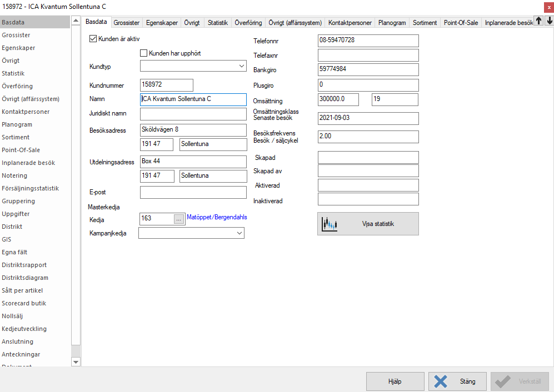Click the Omsättningsklass field showing 19

pyautogui.click(x=395, y=99)
